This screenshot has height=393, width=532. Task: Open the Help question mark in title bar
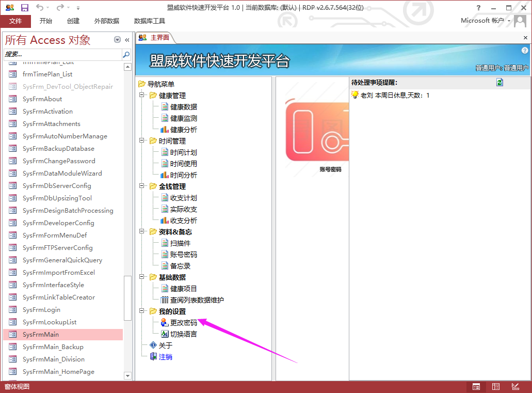(478, 8)
